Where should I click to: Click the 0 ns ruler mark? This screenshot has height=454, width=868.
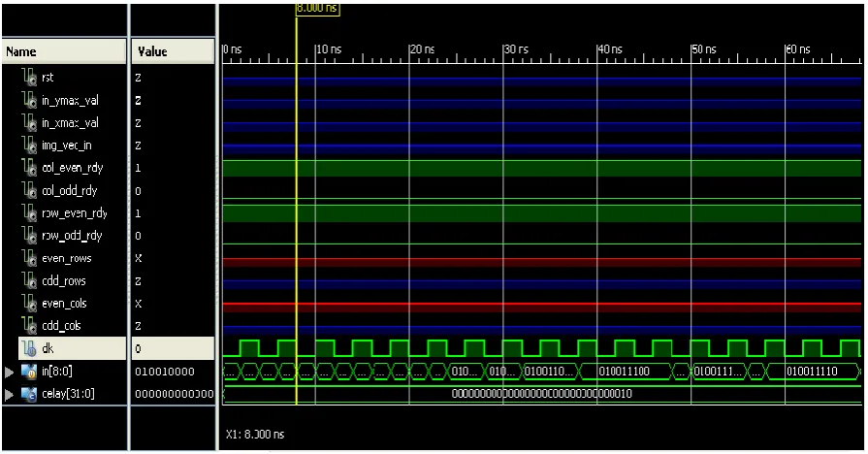(233, 49)
